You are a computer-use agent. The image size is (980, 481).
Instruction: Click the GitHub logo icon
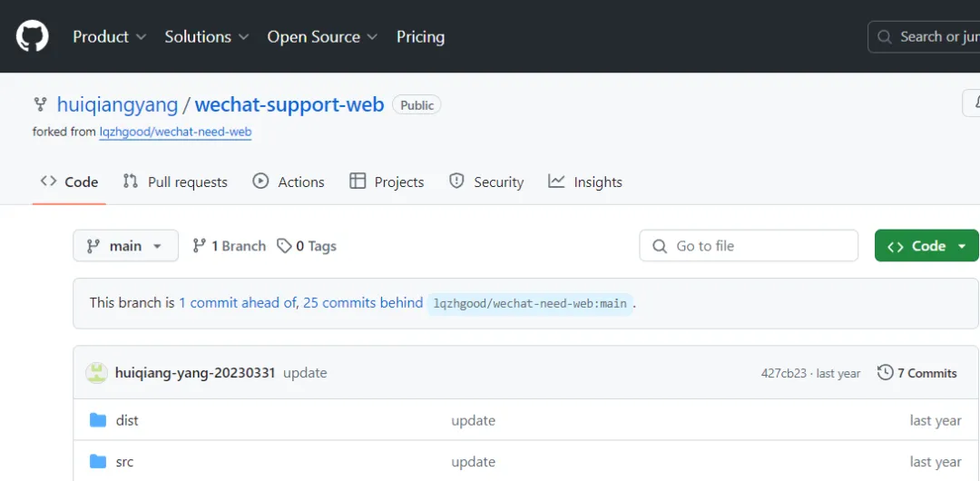pyautogui.click(x=32, y=36)
